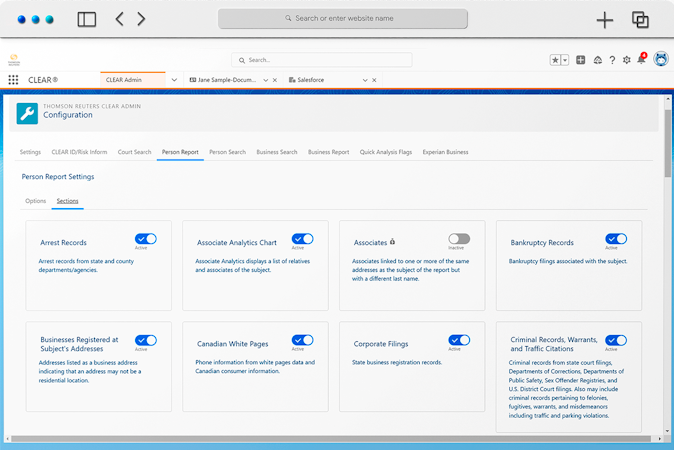The height and width of the screenshot is (450, 674).
Task: Click the vertical scrollbar thumb
Action: (x=668, y=143)
